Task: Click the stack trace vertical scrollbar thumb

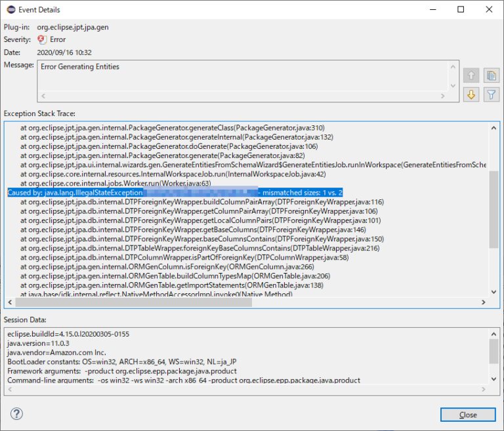Action: pyautogui.click(x=493, y=209)
